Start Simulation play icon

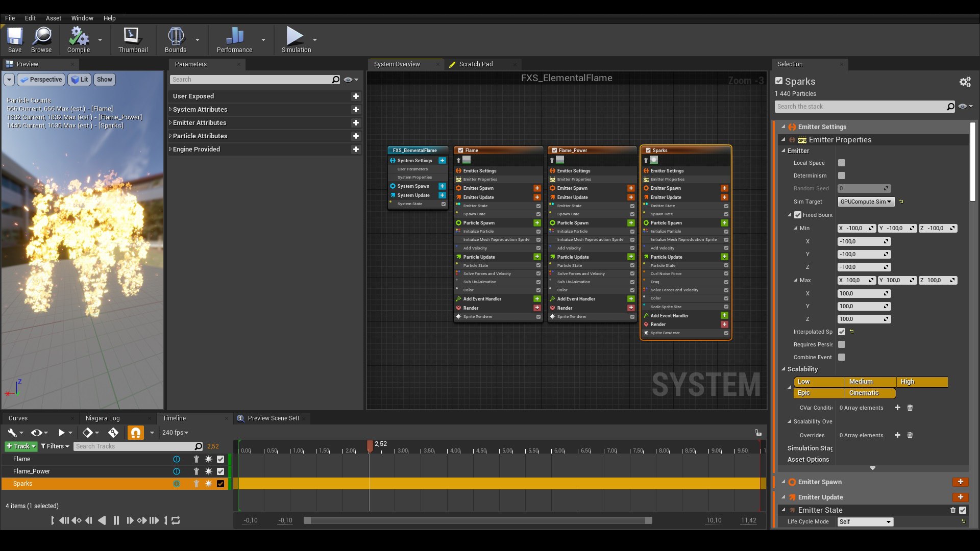click(x=295, y=37)
